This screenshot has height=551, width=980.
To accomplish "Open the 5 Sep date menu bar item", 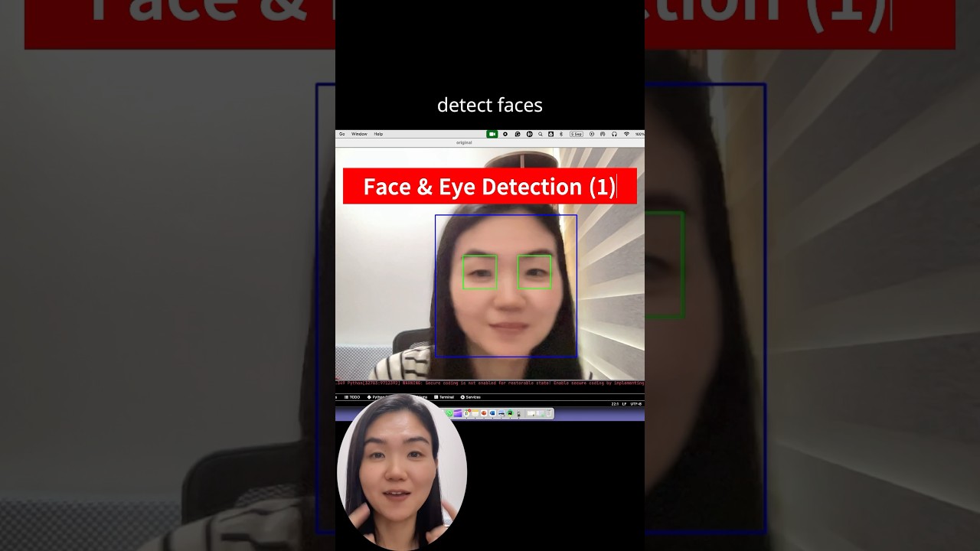I will point(577,134).
